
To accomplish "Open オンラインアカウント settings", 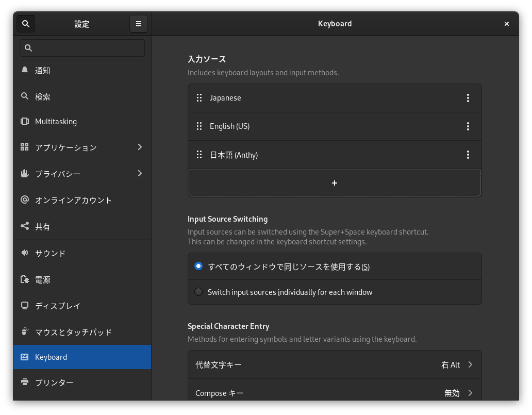I will point(82,200).
